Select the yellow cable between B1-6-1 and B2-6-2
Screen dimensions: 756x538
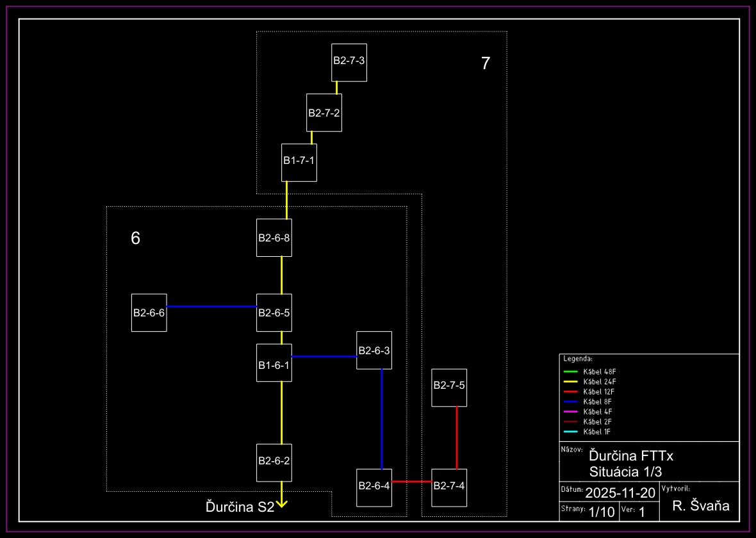point(281,412)
